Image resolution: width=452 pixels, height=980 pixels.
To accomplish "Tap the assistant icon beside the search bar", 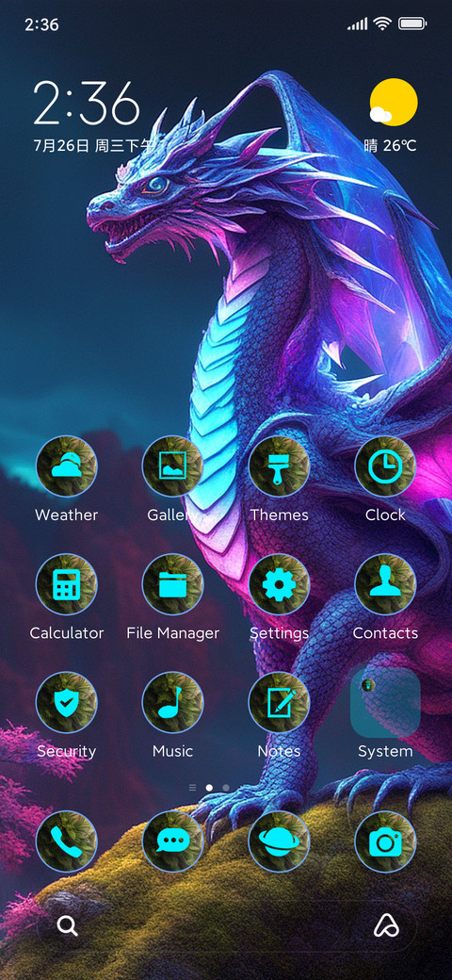I will [x=386, y=925].
